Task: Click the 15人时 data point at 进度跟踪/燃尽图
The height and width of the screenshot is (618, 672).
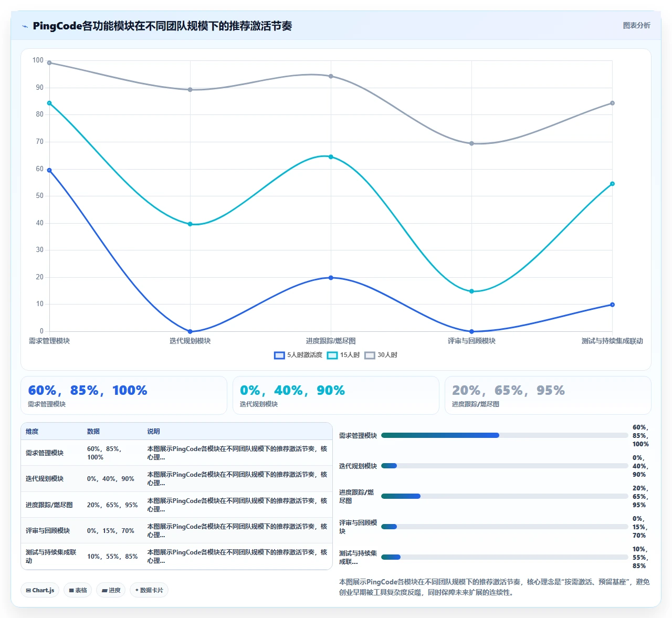Action: [x=331, y=156]
